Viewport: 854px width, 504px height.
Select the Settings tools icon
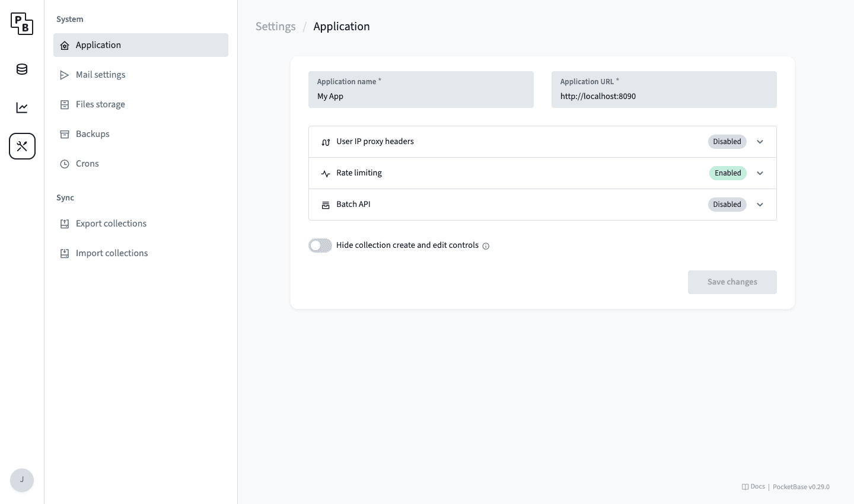coord(22,146)
